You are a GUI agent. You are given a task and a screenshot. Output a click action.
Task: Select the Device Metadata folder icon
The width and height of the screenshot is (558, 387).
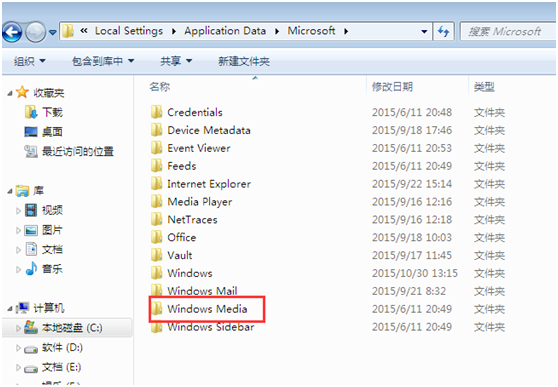[156, 130]
